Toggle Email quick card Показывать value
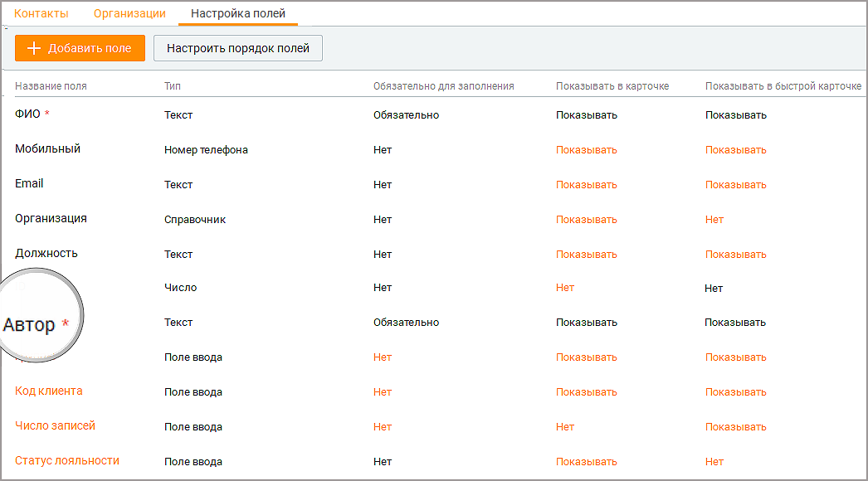This screenshot has height=481, width=868. 736,185
